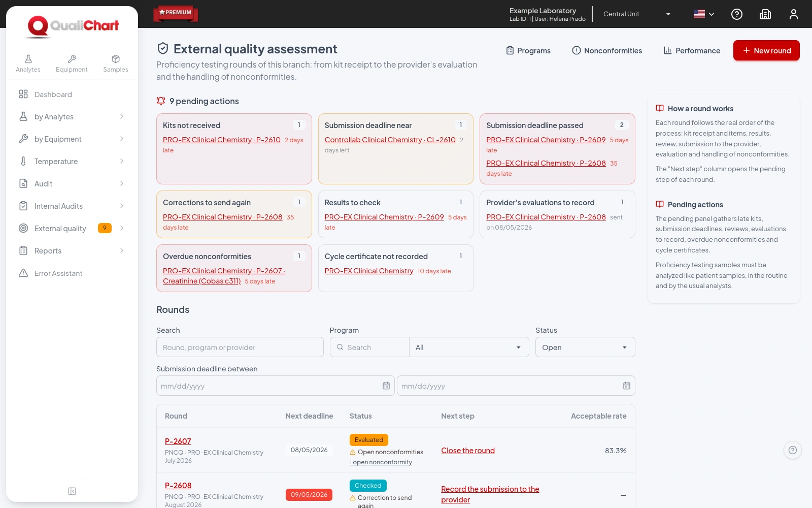The image size is (812, 508).
Task: Open External quality sidebar item
Action: 72,229
